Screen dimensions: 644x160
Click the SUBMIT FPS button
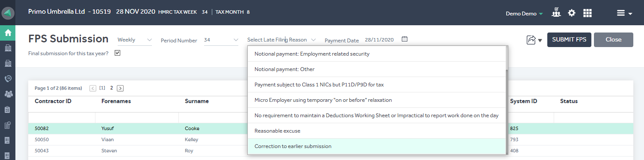click(569, 39)
